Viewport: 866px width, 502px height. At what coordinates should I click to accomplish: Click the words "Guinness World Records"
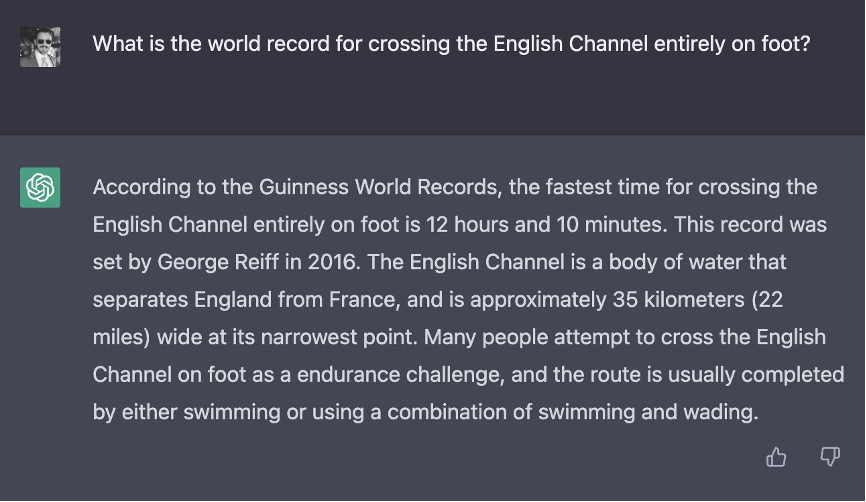(x=345, y=188)
